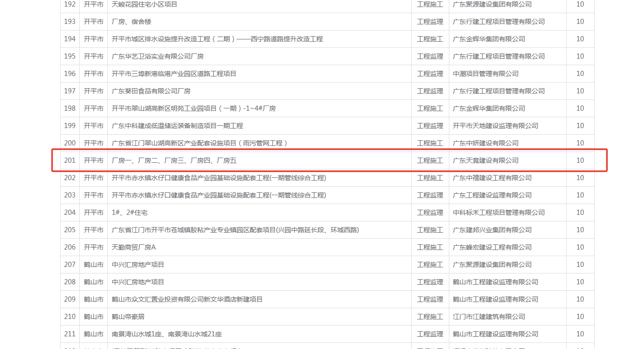Click row number "204"
Image resolution: width=644 pixels, height=349 pixels.
70,212
